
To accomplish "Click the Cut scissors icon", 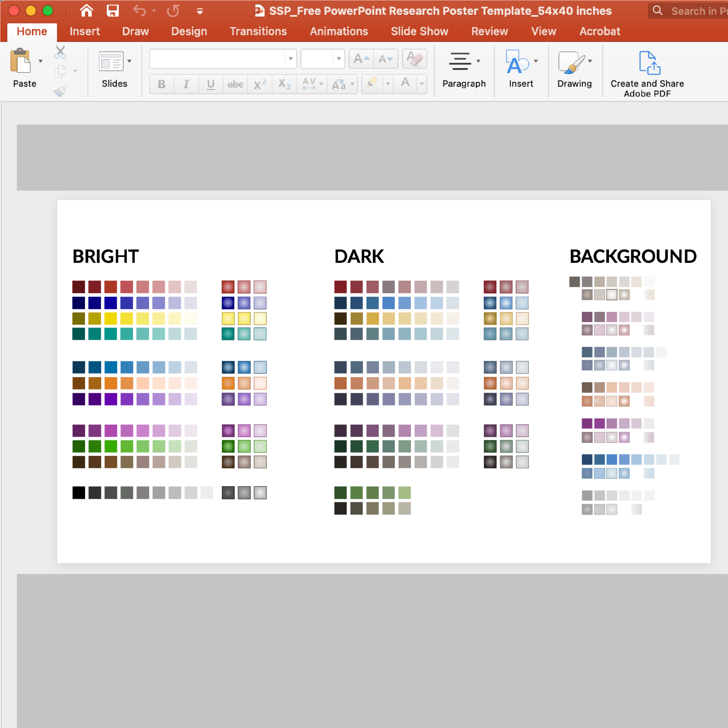I will [60, 52].
